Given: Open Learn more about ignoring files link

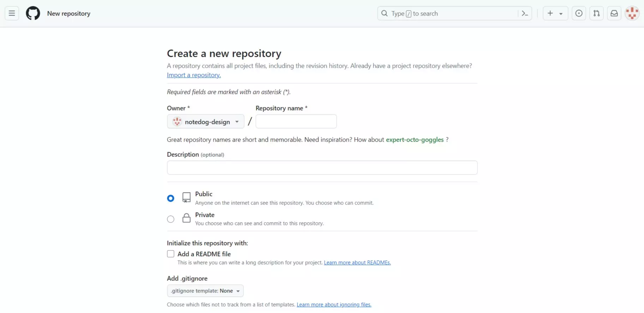Looking at the screenshot, I should [x=334, y=305].
